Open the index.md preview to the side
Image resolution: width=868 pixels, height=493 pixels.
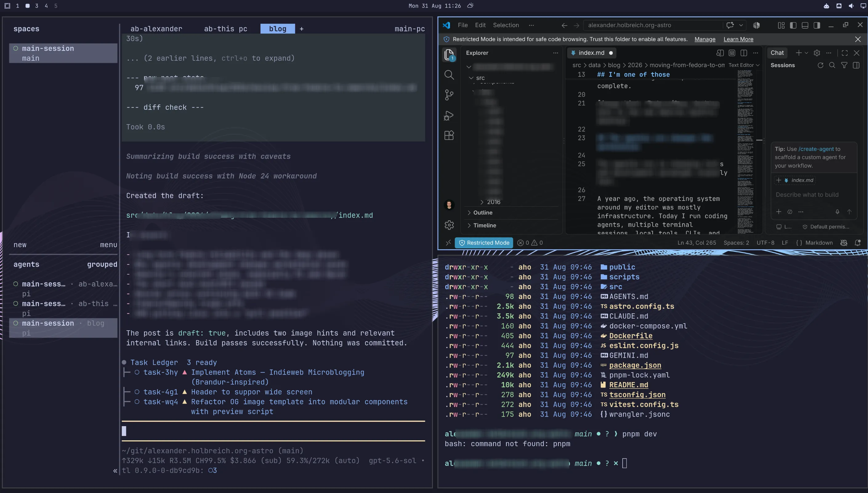[720, 53]
